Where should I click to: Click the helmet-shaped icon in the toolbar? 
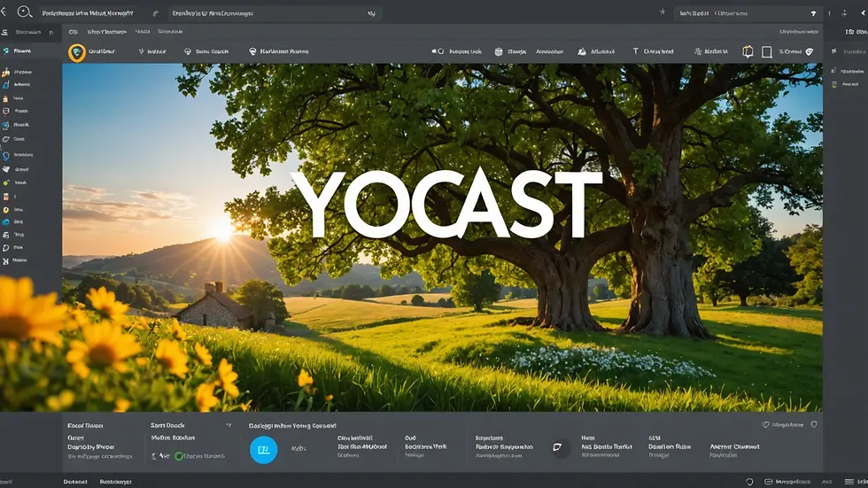[x=252, y=51]
